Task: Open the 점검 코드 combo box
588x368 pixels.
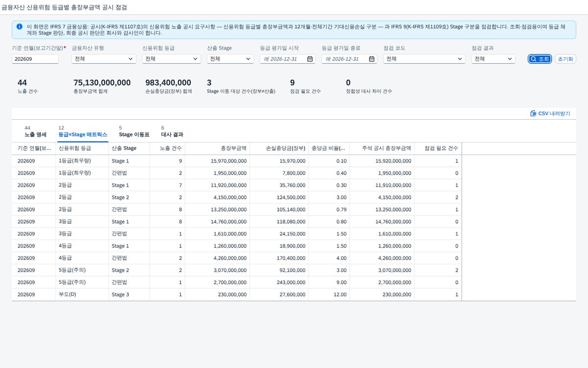Action: (x=424, y=59)
